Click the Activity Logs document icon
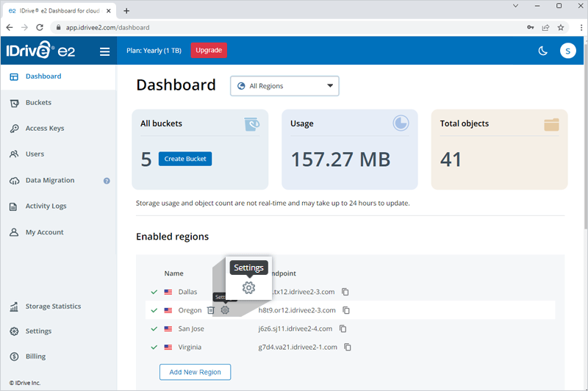Screen dimensions: 588x391 coord(13,207)
